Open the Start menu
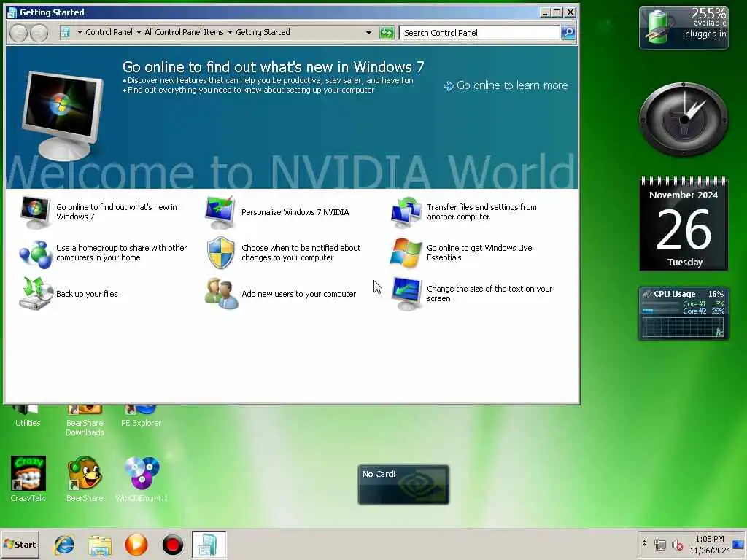The width and height of the screenshot is (747, 560). pyautogui.click(x=20, y=545)
